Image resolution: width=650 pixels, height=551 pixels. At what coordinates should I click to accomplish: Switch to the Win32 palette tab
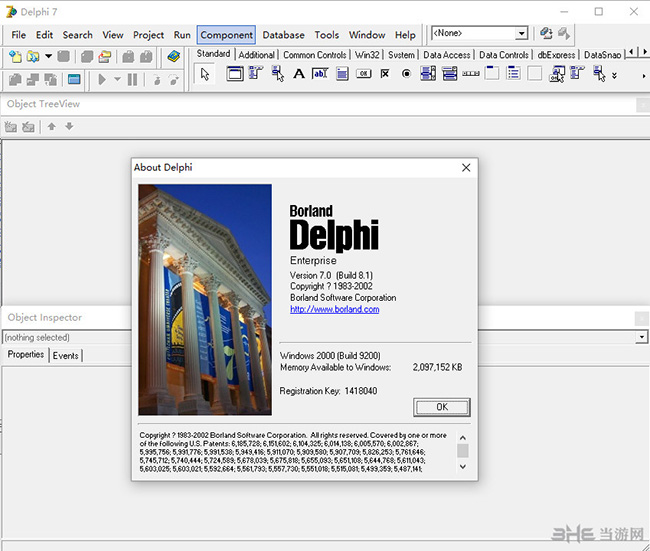(367, 55)
